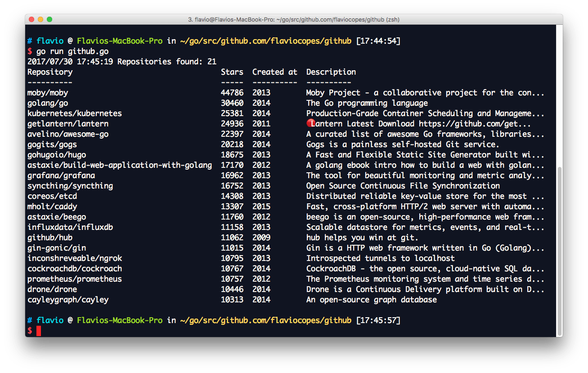This screenshot has width=588, height=373.
Task: Click the red circle emoji before Lantern
Action: coord(310,123)
